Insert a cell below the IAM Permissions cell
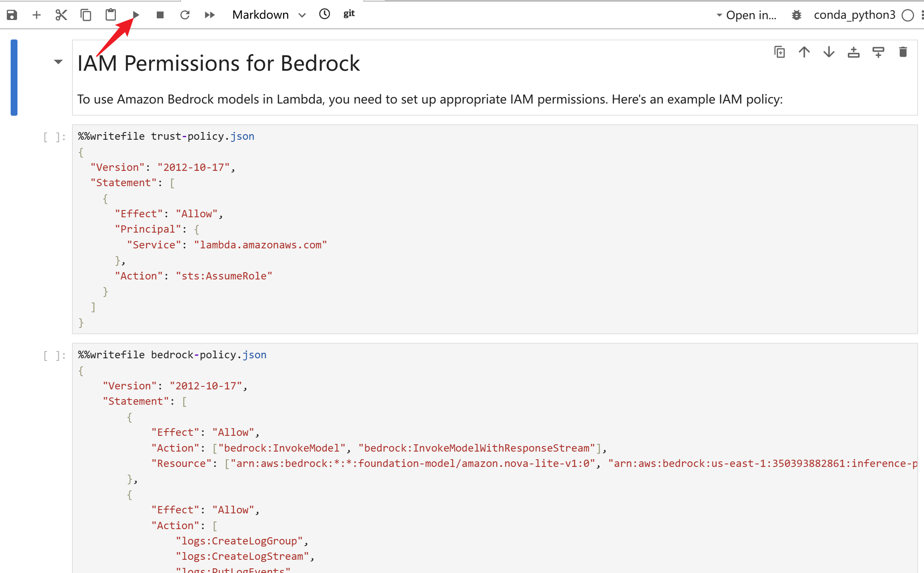The image size is (924, 573). click(878, 52)
